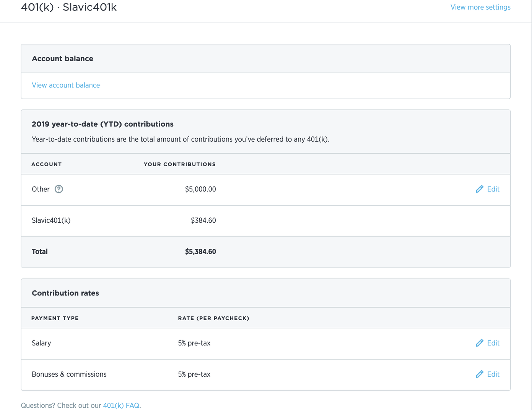Image resolution: width=532 pixels, height=410 pixels.
Task: Click the 401(k) · Slavic401k page title
Action: [x=69, y=7]
